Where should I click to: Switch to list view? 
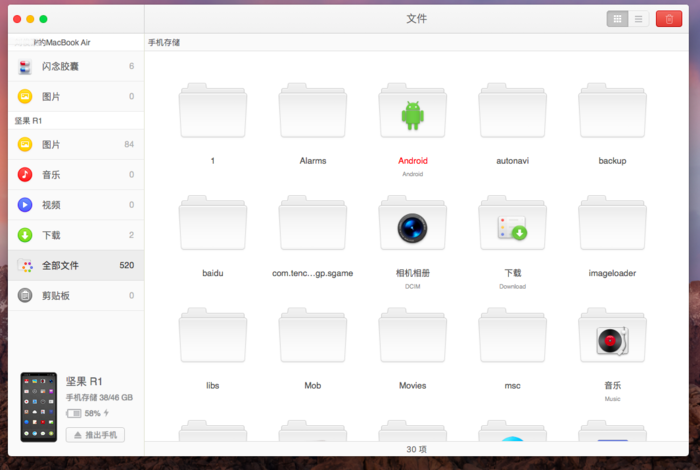point(638,19)
